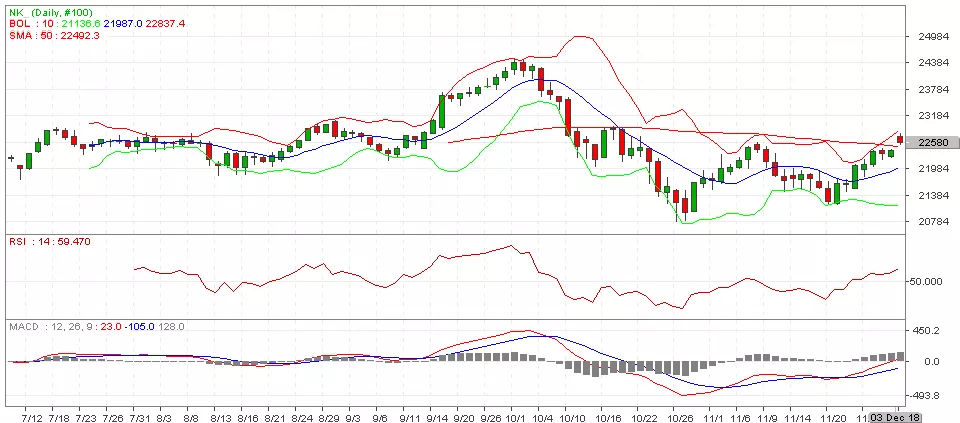Click the 23184 price axis label
This screenshot has height=423, width=960.
coord(934,116)
